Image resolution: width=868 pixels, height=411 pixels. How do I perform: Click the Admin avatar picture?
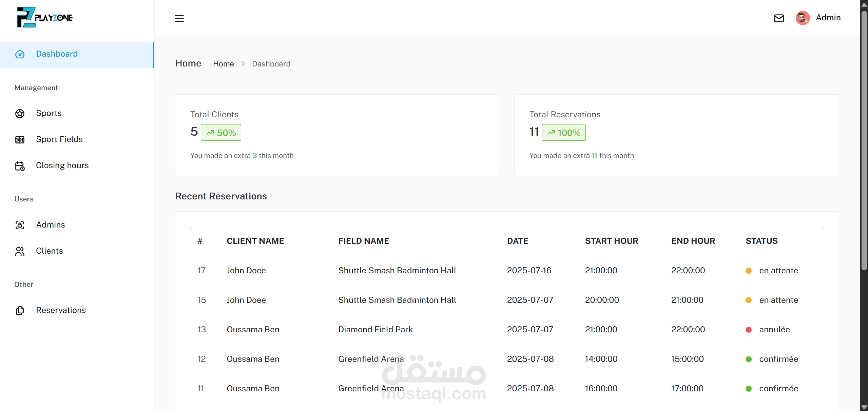point(803,18)
